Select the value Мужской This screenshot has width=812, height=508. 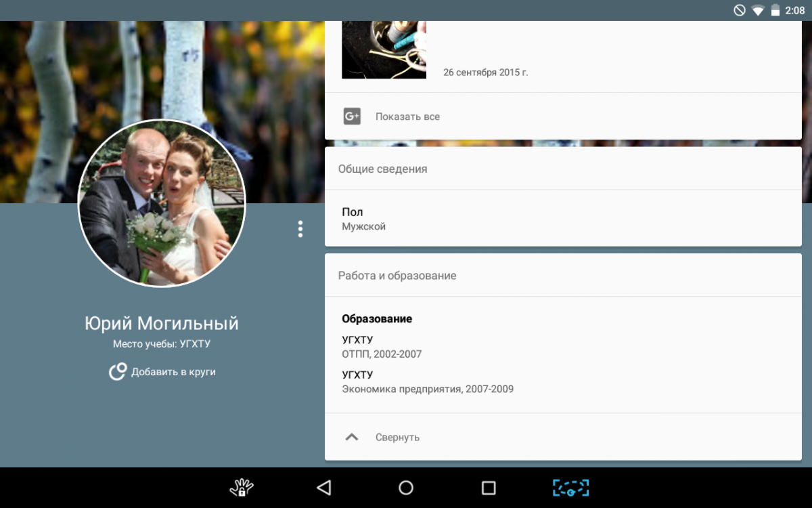pyautogui.click(x=363, y=227)
